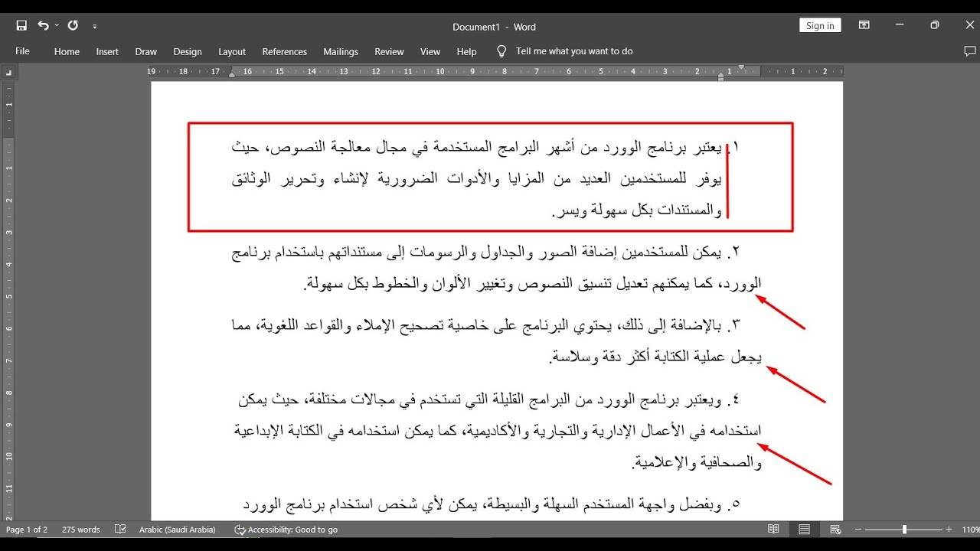Switch to the Insert ribbon tab
Image resolution: width=980 pixels, height=551 pixels.
tap(107, 51)
